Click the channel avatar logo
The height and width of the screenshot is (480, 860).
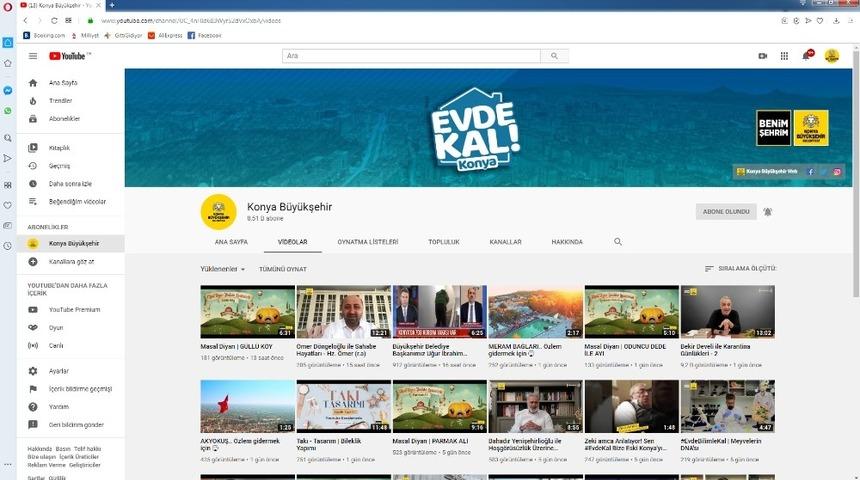[218, 212]
